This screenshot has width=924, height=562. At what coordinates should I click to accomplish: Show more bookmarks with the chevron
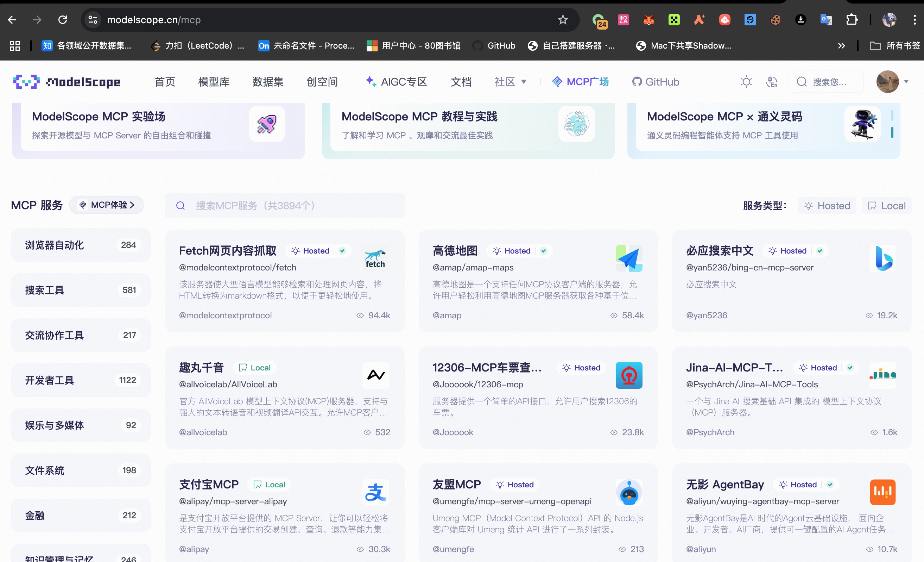842,46
